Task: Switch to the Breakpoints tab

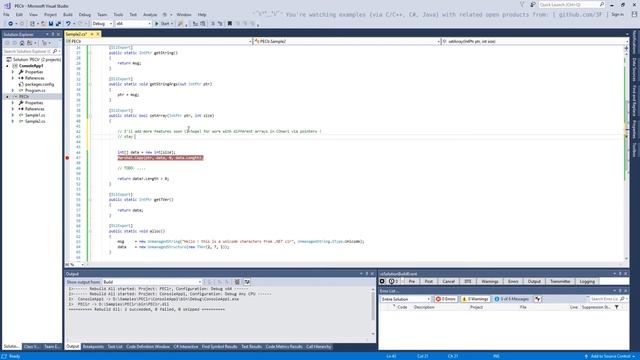Action: [x=93, y=347]
